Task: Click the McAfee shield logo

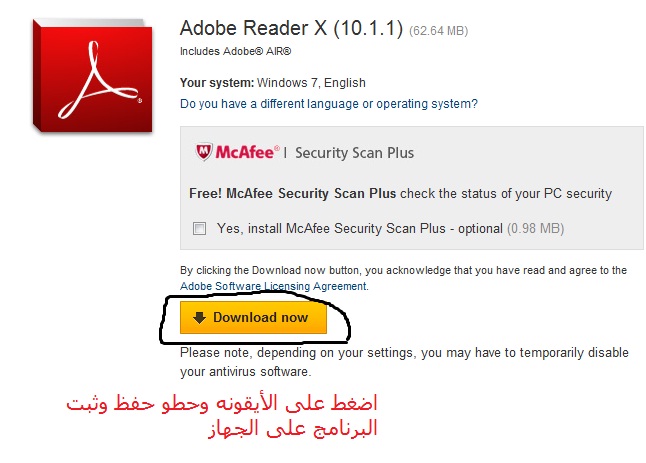Action: click(204, 152)
